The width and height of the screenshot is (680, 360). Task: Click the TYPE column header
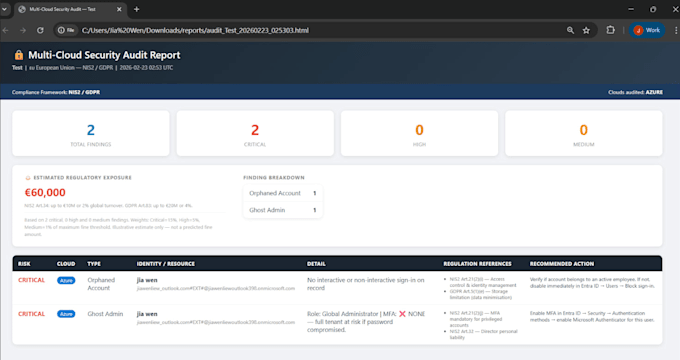point(94,264)
